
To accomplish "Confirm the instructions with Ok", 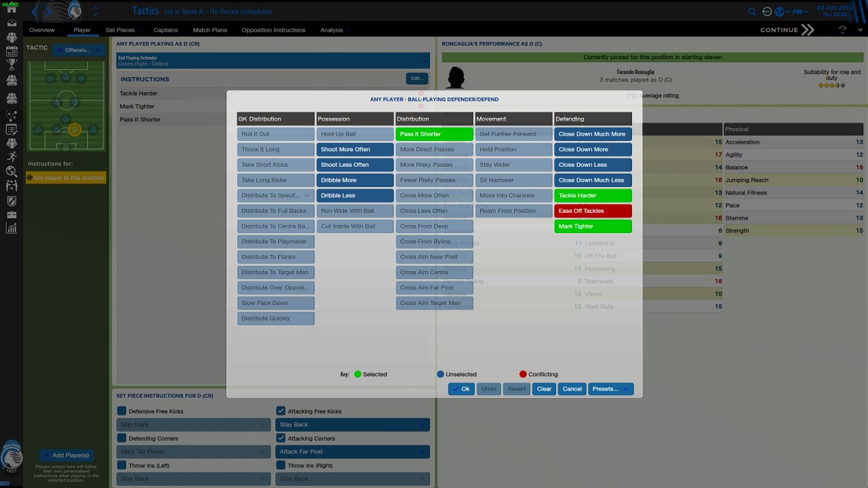I will (x=461, y=389).
